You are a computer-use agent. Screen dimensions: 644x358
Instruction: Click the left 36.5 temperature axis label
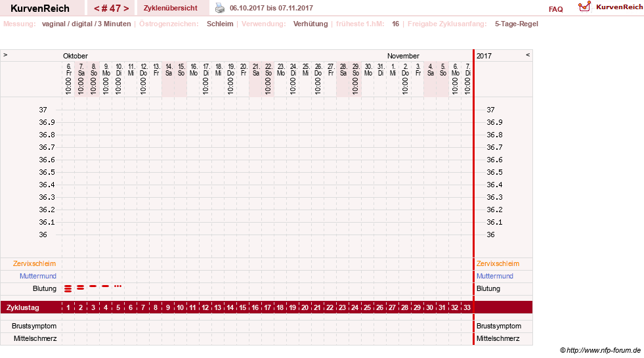47,172
